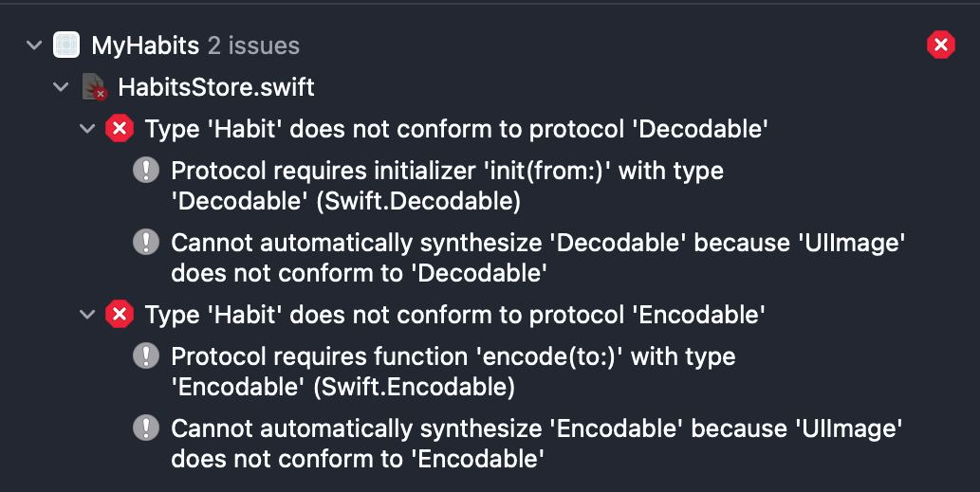The height and width of the screenshot is (492, 980).
Task: Click the note icon for Decodable synthesis message
Action: (x=146, y=242)
